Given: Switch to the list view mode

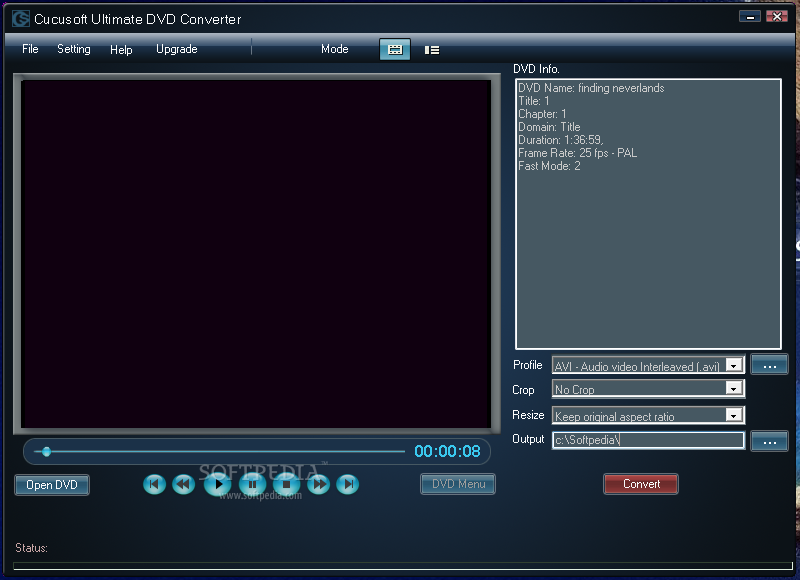Looking at the screenshot, I should (432, 50).
